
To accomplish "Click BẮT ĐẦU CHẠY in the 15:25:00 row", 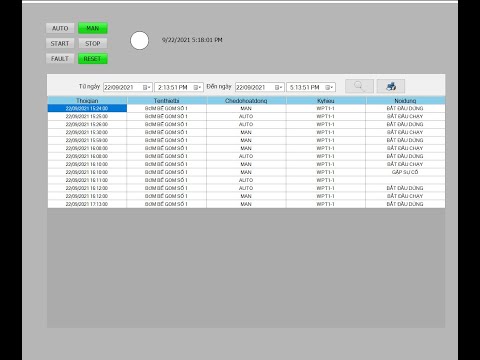I will click(405, 116).
